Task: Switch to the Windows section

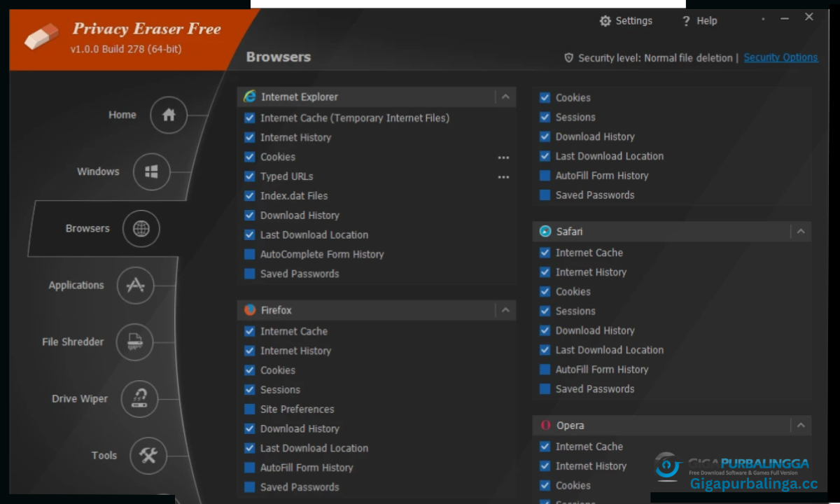Action: (98, 171)
